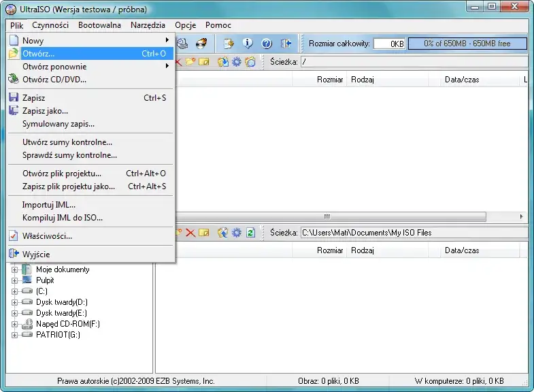Click the Data/czas column header in upper list
This screenshot has height=392, width=534.
(462, 80)
